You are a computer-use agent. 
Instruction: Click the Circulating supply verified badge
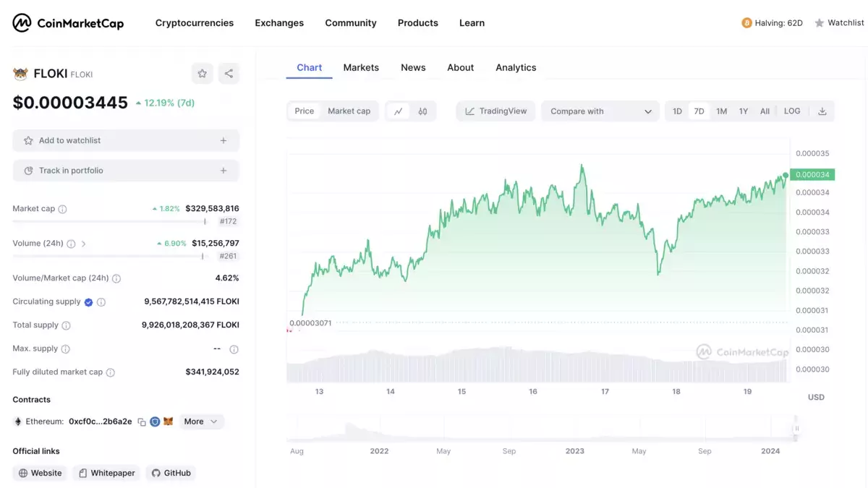point(88,302)
